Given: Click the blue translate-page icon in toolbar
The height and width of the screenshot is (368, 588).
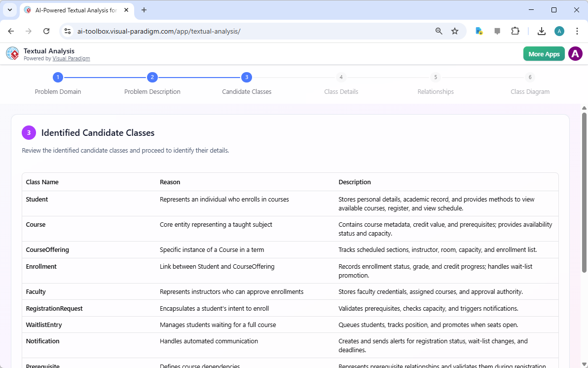Looking at the screenshot, I should (x=478, y=31).
